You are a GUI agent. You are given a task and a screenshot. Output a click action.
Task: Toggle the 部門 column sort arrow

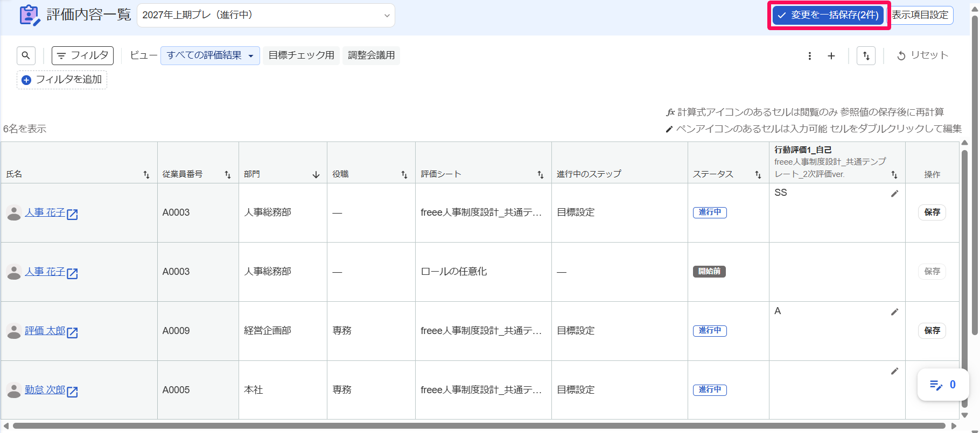click(316, 175)
